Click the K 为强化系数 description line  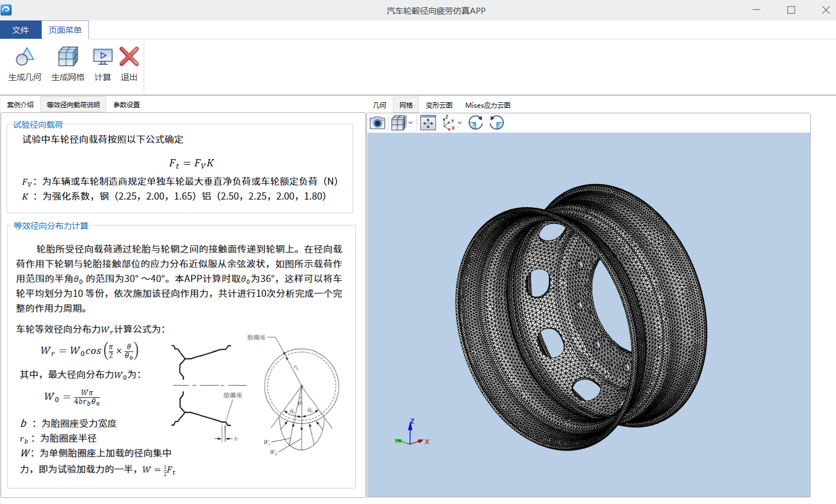[x=174, y=196]
